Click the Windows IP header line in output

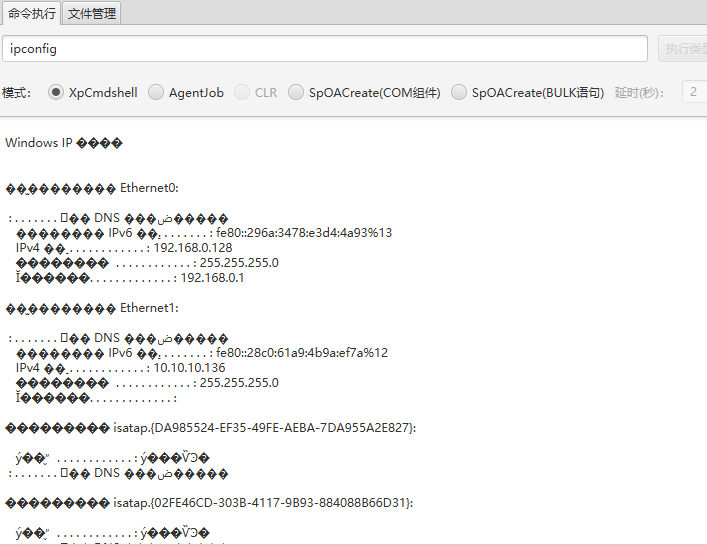point(63,143)
